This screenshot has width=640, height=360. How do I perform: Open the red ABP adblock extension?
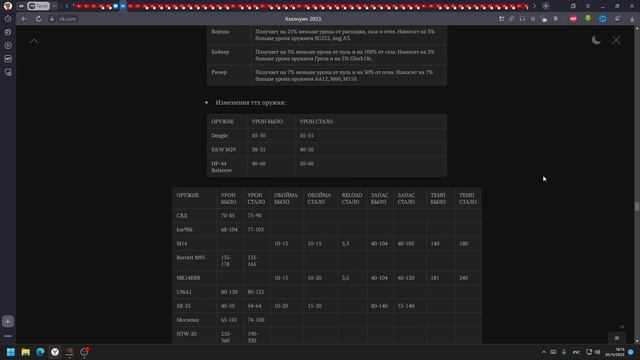(573, 19)
